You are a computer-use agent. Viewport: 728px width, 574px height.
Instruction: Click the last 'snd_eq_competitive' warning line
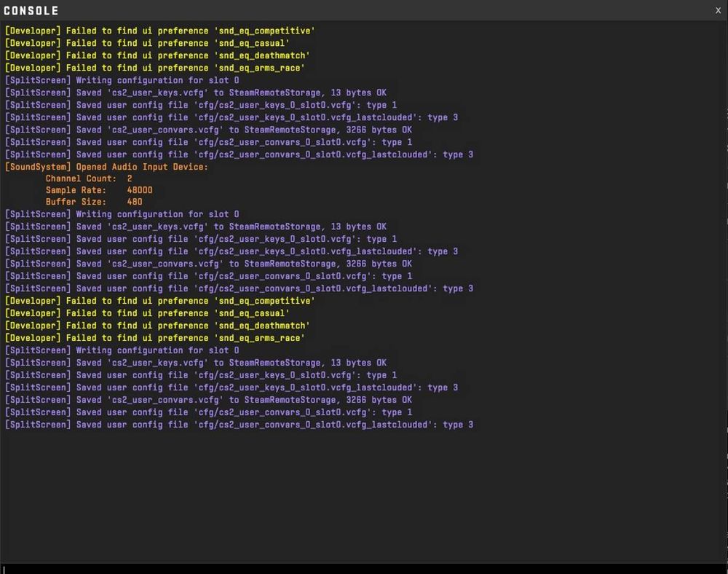(x=159, y=301)
